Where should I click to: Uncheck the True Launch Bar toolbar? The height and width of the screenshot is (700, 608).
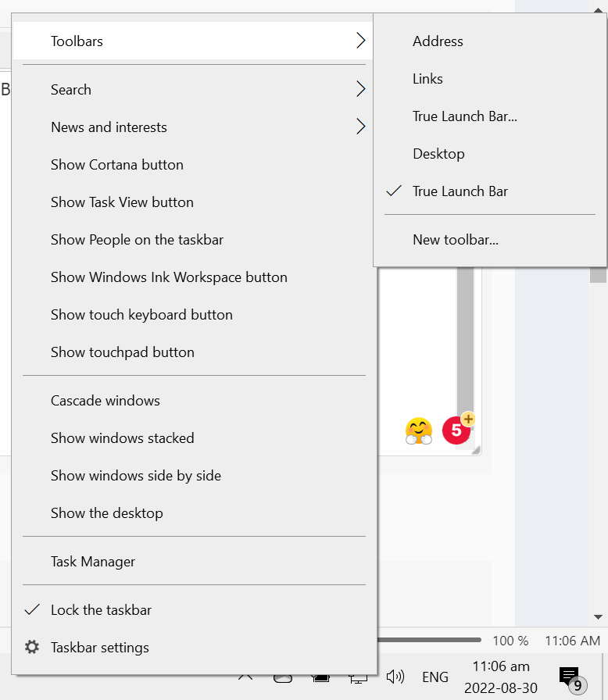click(x=460, y=191)
